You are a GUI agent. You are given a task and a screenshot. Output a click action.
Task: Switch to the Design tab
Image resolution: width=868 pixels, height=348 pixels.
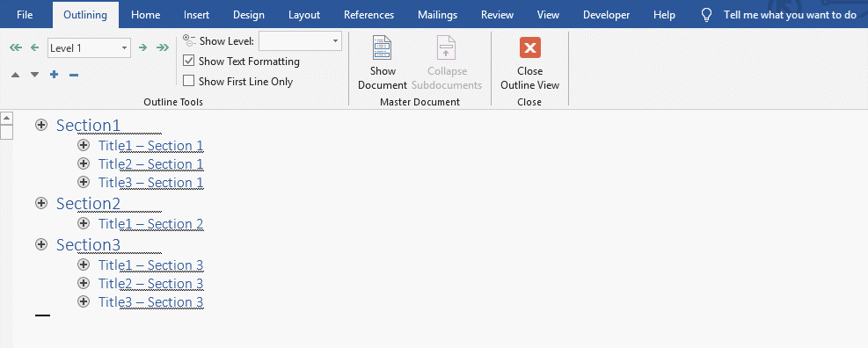(249, 15)
